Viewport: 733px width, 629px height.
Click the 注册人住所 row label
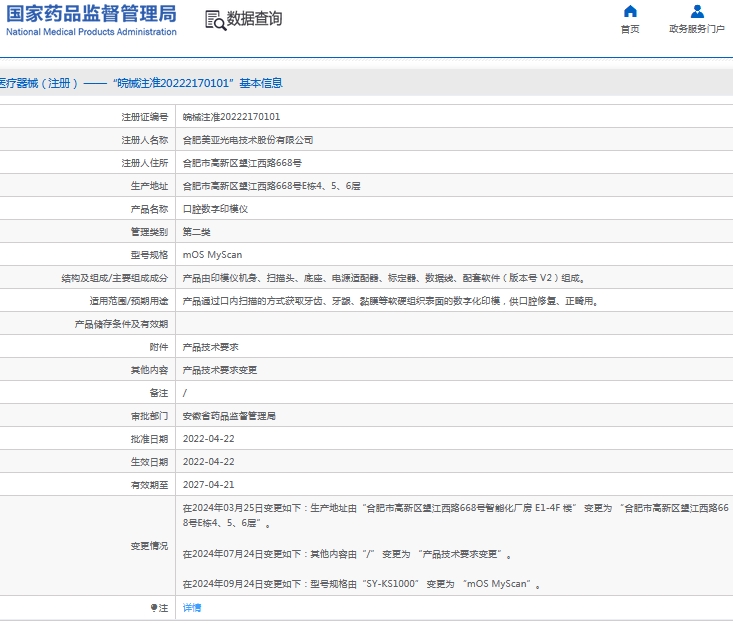144,163
